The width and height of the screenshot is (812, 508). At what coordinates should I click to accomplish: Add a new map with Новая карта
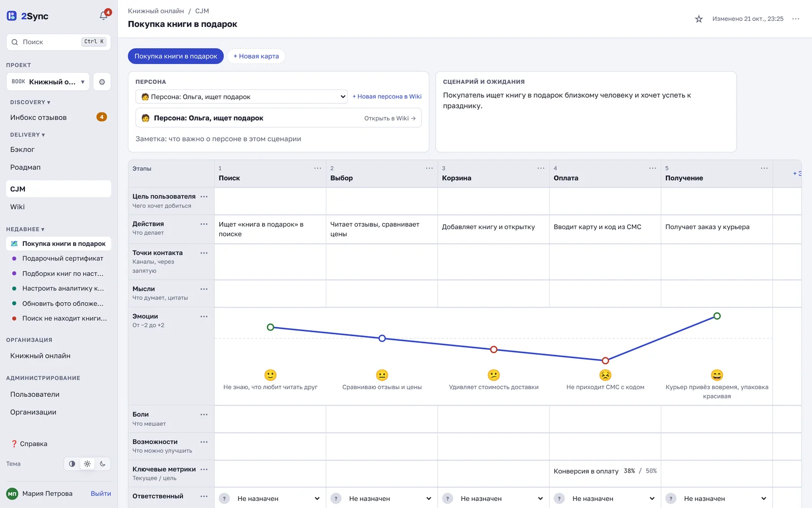pos(256,56)
